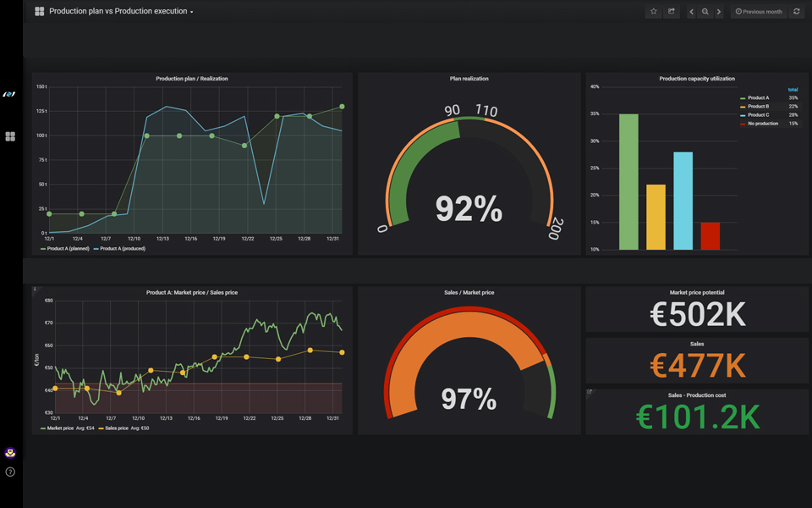This screenshot has height=508, width=812.
Task: Open the sidebar dashboards grid icon
Action: (x=10, y=136)
